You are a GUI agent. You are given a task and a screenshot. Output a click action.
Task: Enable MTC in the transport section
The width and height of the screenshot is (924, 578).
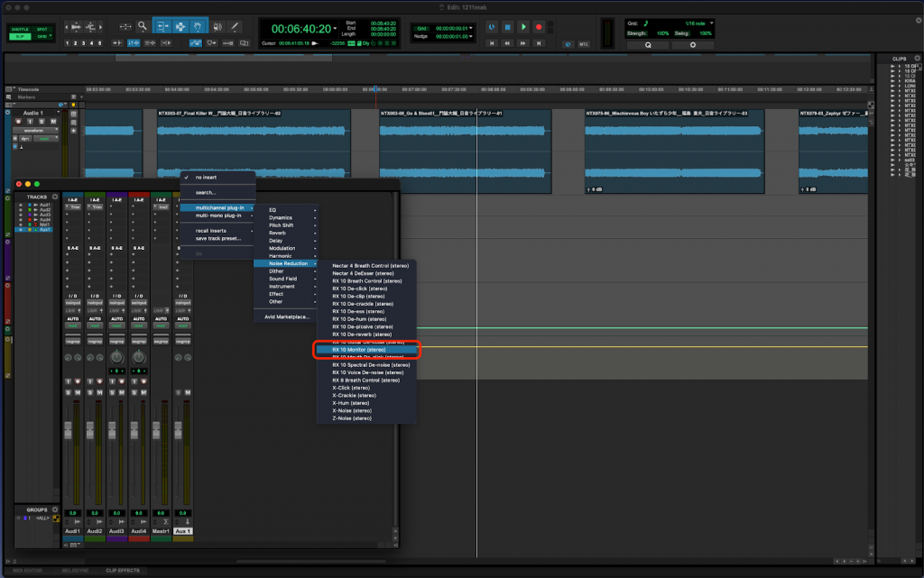pos(584,43)
